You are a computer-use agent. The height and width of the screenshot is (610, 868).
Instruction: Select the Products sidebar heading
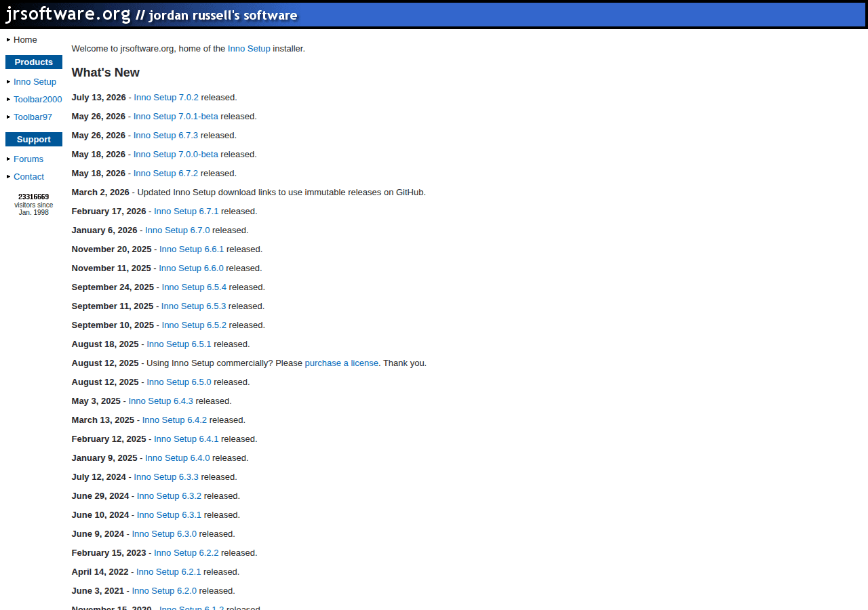tap(34, 62)
